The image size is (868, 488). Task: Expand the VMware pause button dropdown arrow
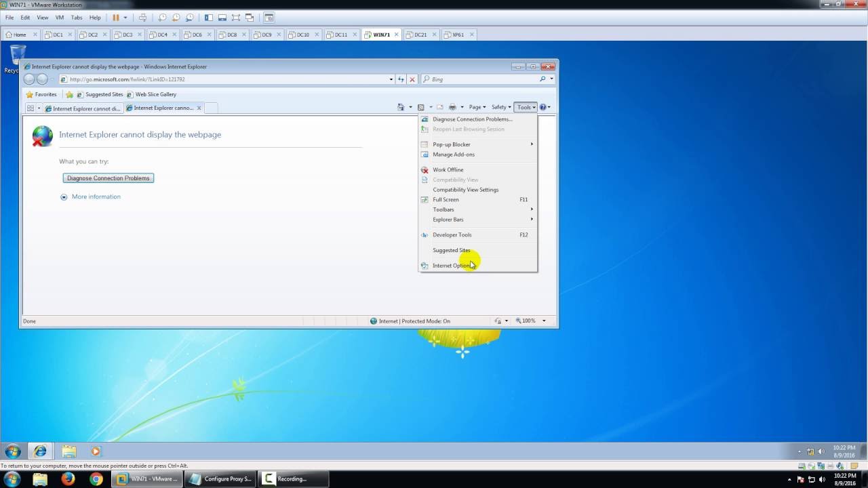pyautogui.click(x=125, y=17)
